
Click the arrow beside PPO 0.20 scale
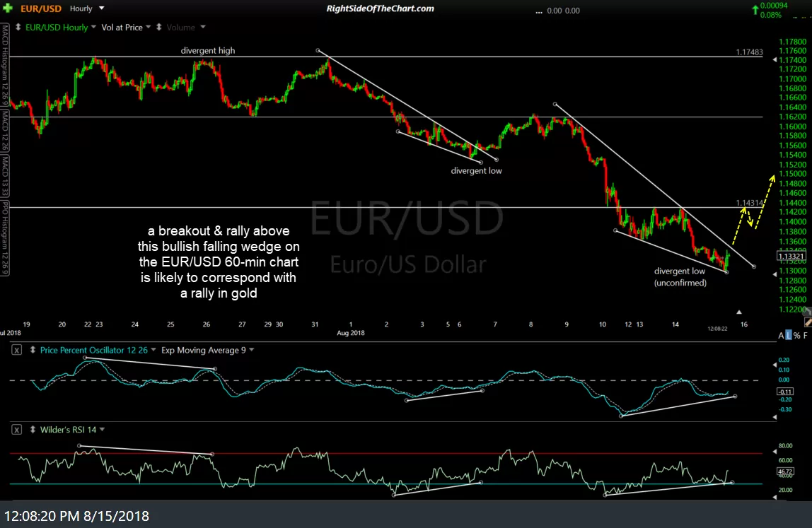tap(775, 365)
